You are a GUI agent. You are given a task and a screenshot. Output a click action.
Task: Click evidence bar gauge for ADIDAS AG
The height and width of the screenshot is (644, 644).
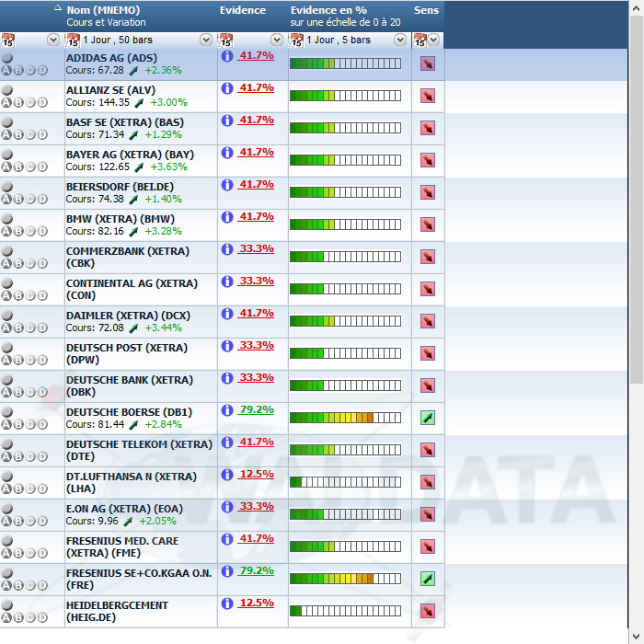click(x=345, y=63)
